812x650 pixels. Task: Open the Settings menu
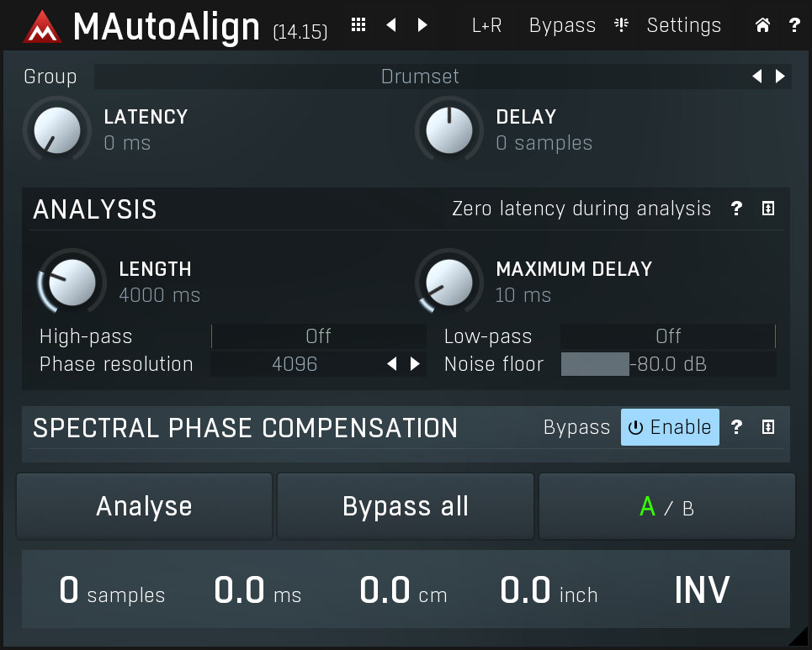683,25
